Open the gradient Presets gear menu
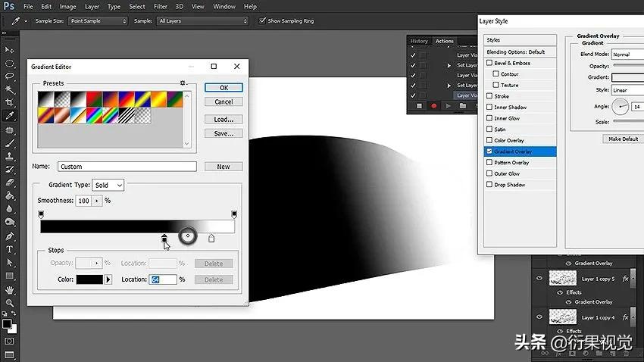The width and height of the screenshot is (644, 362). pyautogui.click(x=183, y=83)
